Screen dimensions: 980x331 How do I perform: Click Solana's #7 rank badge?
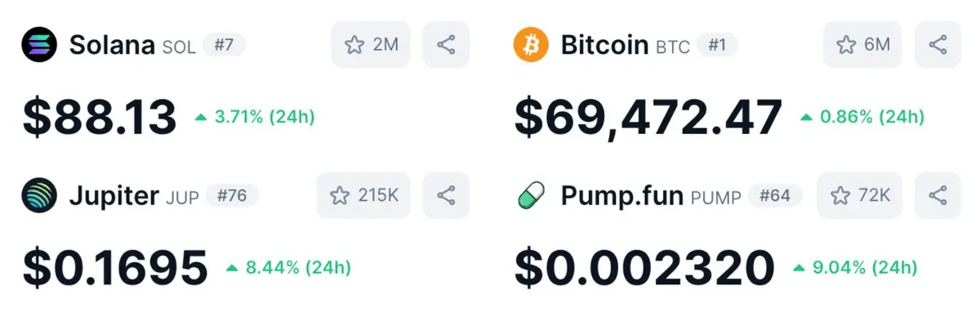click(x=223, y=45)
